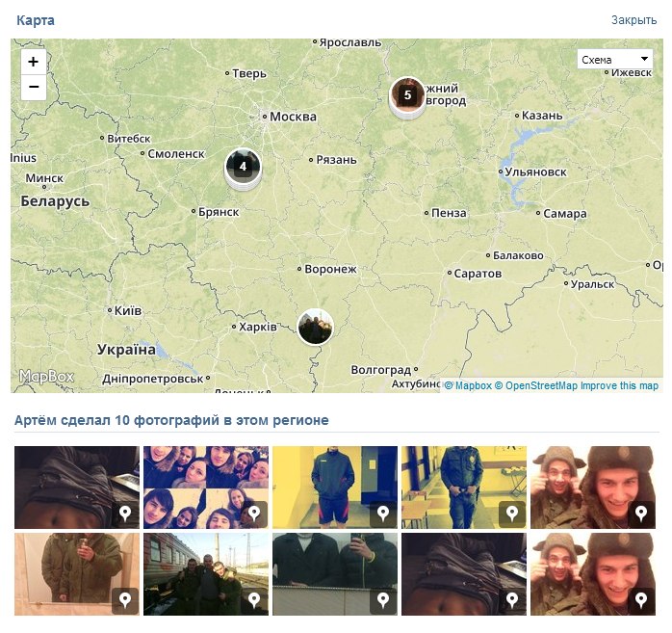Click Закрыть to close the map
Screen dimensions: 672x633
[633, 20]
